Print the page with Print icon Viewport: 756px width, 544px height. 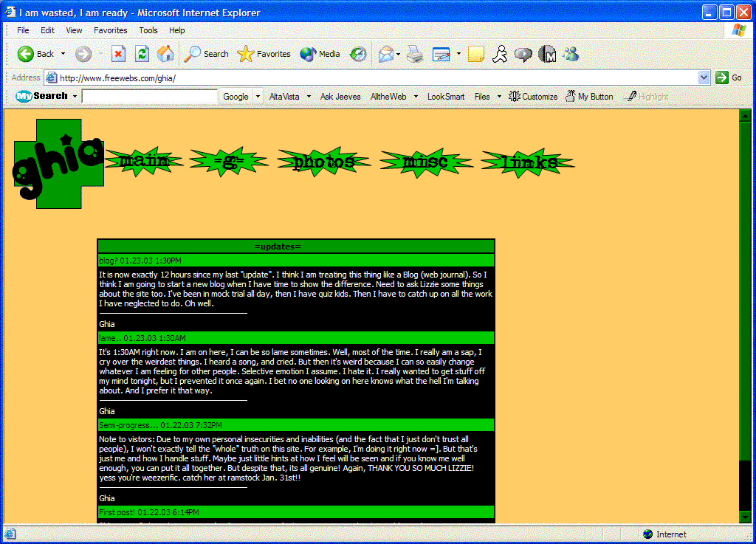[x=415, y=54]
